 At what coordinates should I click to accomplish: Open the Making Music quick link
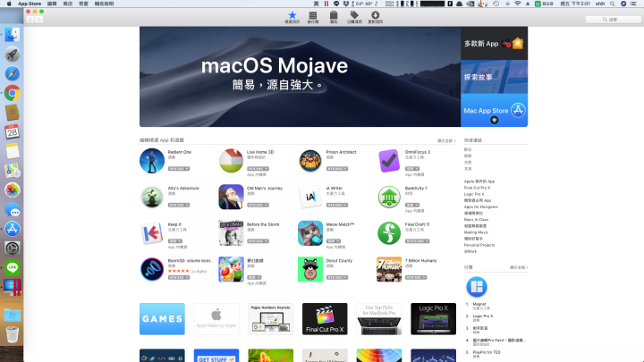coord(476,232)
